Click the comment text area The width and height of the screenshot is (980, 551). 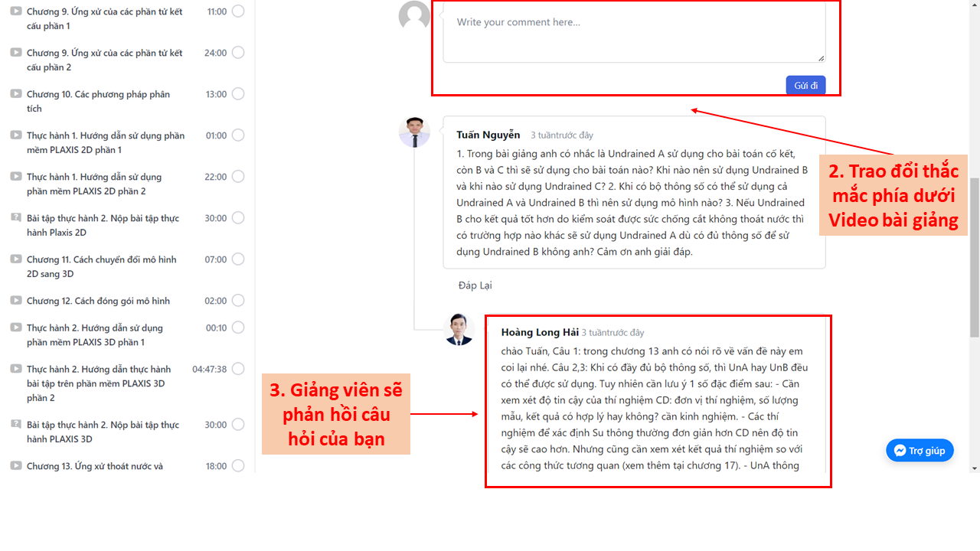[634, 33]
